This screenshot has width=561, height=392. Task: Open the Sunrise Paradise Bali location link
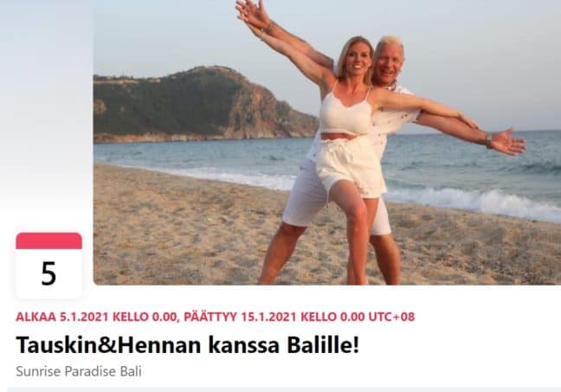pos(79,371)
